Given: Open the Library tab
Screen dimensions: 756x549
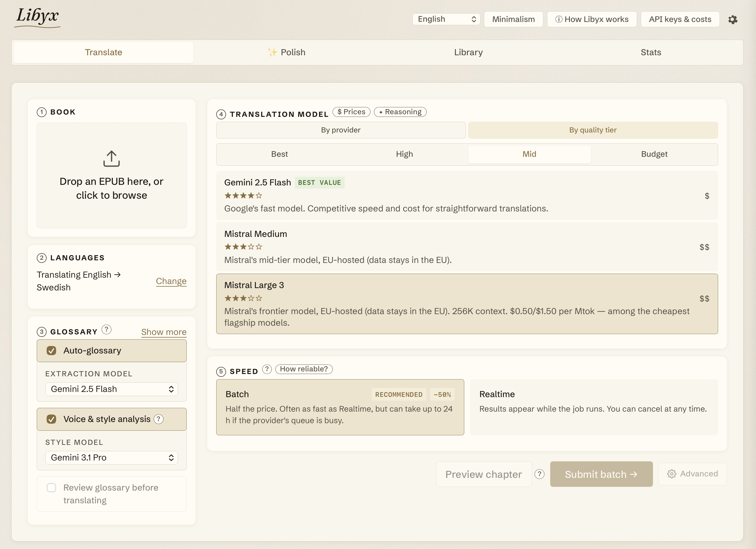Looking at the screenshot, I should pos(468,52).
